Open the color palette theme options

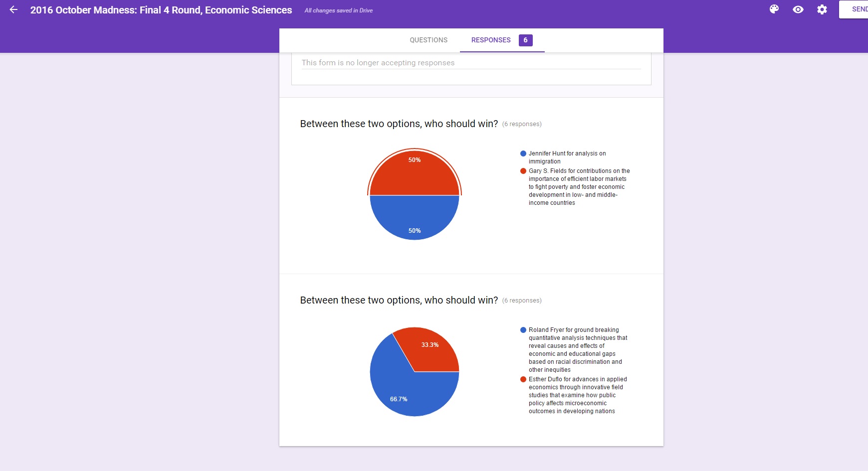(x=774, y=9)
